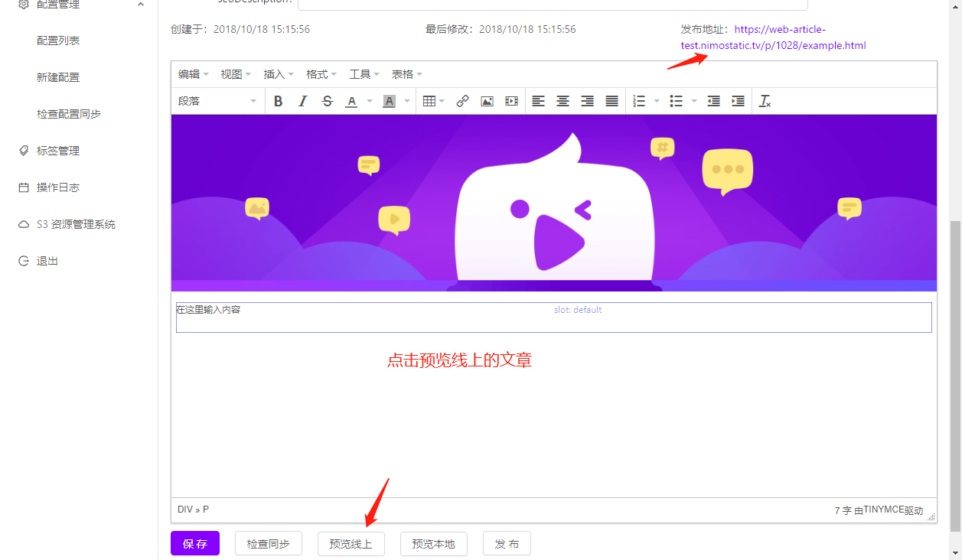Open 标签管理 in sidebar
The image size is (962, 560).
point(58,151)
